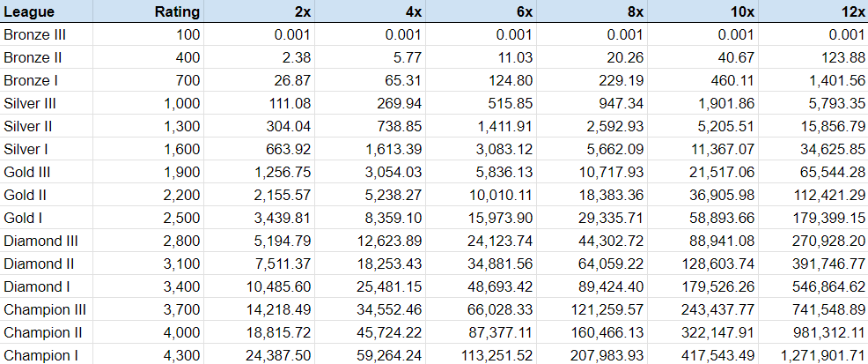Select the Rating column header

click(x=177, y=12)
